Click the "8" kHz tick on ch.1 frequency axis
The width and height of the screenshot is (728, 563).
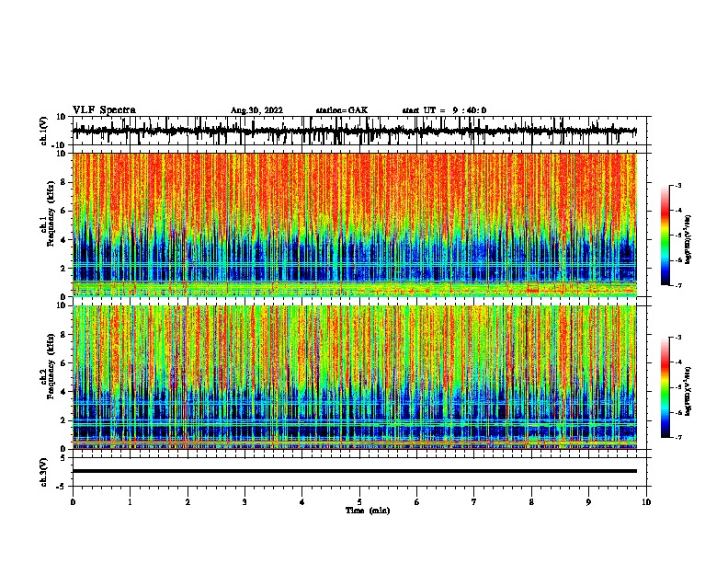pyautogui.click(x=64, y=182)
